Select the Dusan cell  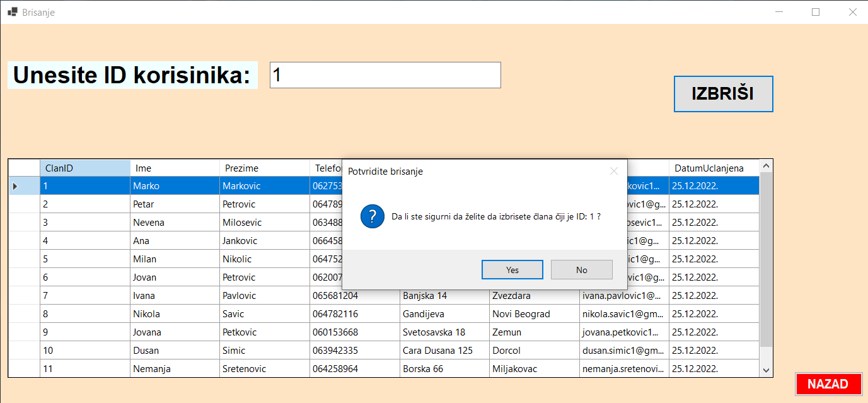pyautogui.click(x=175, y=351)
